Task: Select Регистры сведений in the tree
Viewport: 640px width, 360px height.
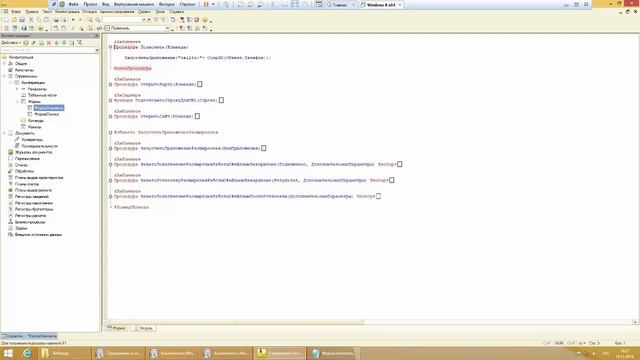Action: click(x=31, y=197)
